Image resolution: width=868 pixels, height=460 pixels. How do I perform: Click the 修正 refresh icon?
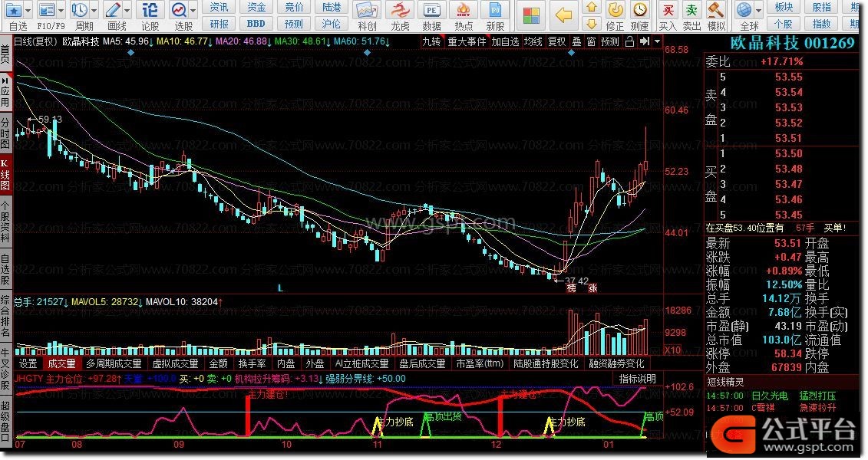coord(615,10)
